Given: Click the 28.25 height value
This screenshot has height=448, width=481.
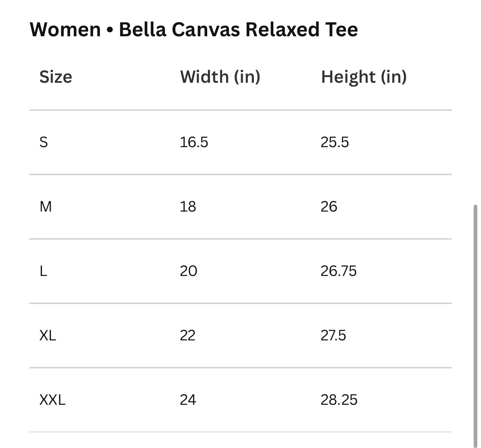Looking at the screenshot, I should (x=339, y=400).
